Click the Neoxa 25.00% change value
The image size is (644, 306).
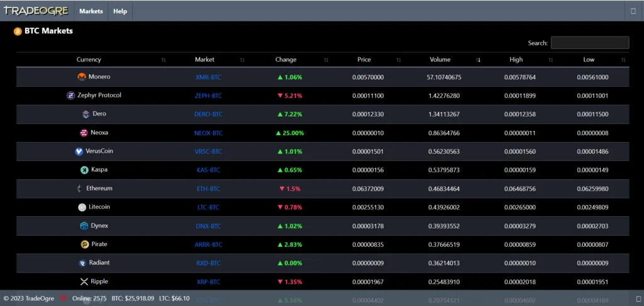point(290,133)
